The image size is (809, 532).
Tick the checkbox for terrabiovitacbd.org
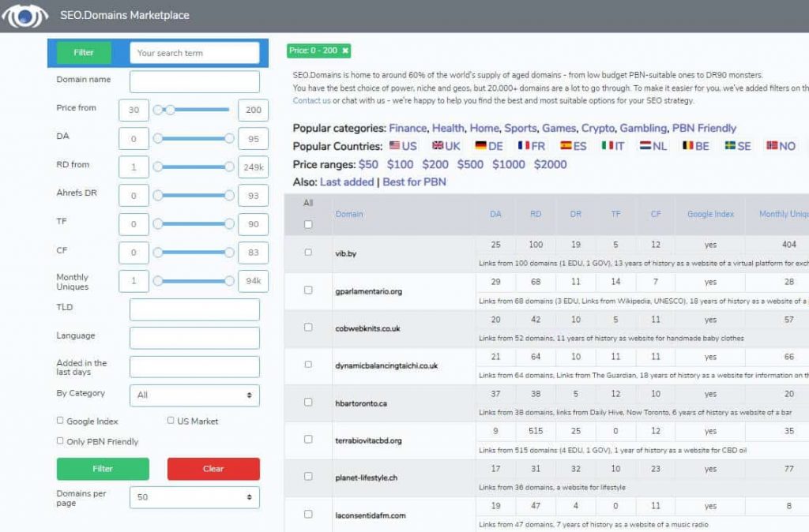(308, 439)
